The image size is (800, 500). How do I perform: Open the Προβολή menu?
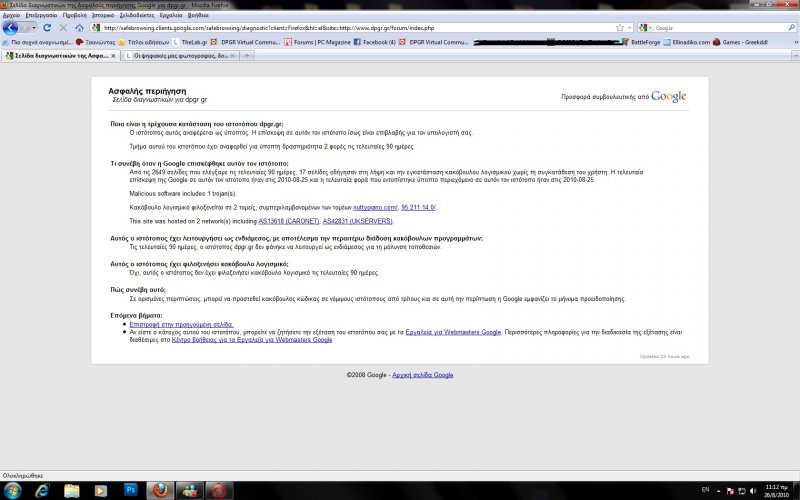click(74, 15)
